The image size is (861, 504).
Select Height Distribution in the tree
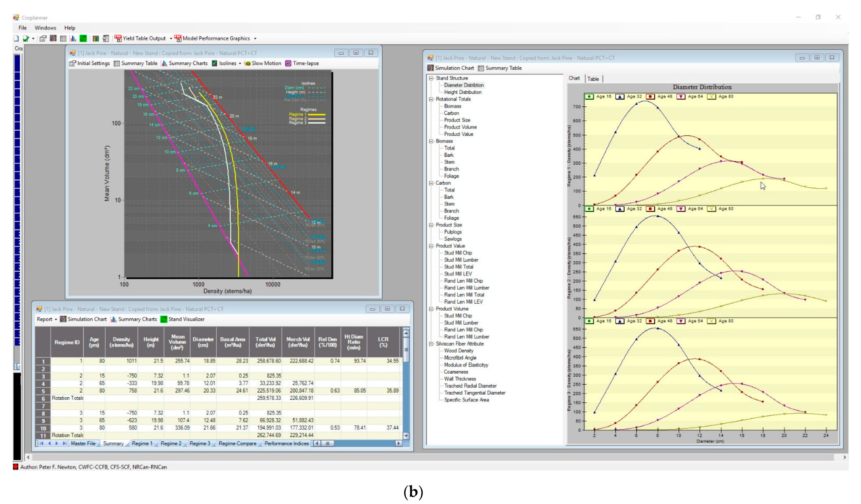(x=463, y=92)
